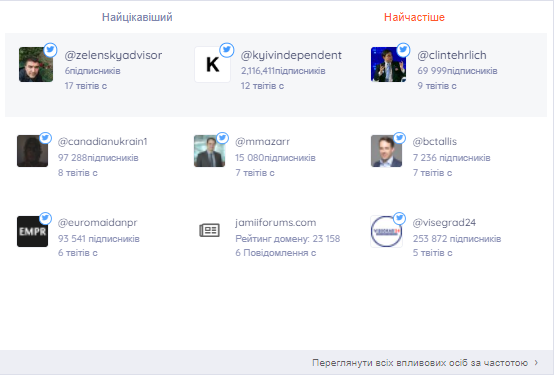Click '2,116,411підписників' text
Viewport: 559px width, 377px height.
[x=283, y=71]
